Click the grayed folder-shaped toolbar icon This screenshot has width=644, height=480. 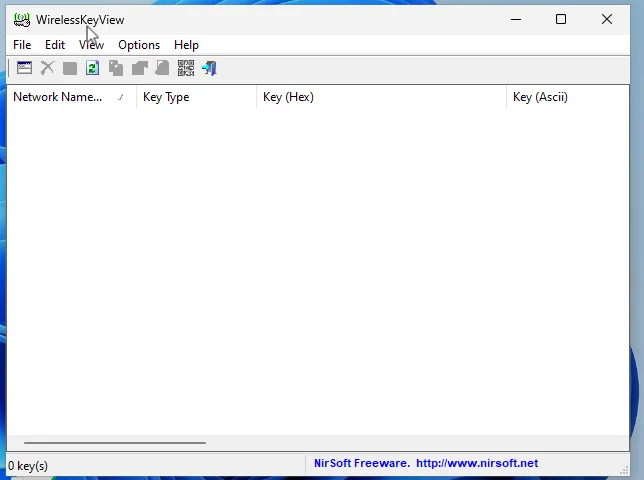[139, 68]
